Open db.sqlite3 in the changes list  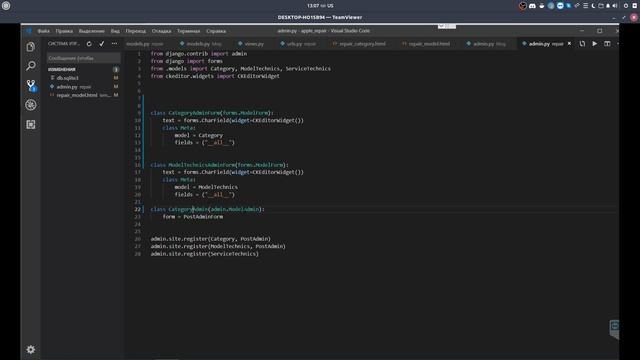(x=67, y=78)
